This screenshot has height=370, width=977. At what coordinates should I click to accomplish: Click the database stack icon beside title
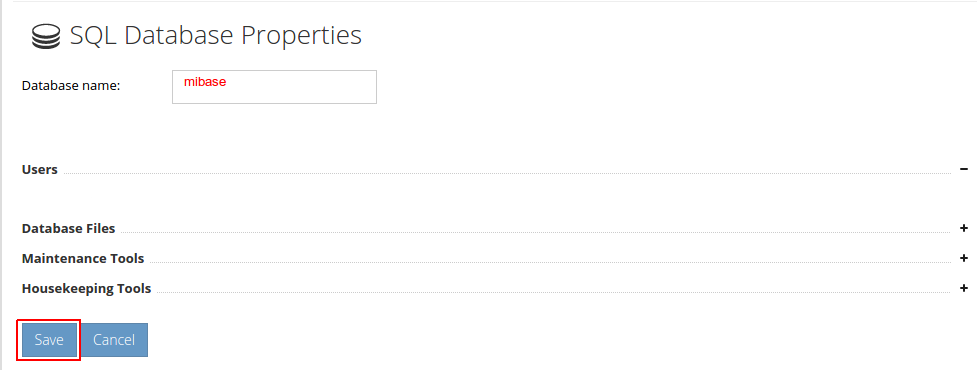[46, 37]
